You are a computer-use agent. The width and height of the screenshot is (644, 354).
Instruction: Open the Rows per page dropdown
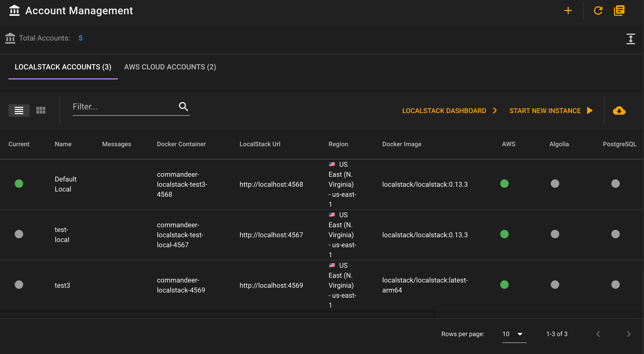pos(514,334)
